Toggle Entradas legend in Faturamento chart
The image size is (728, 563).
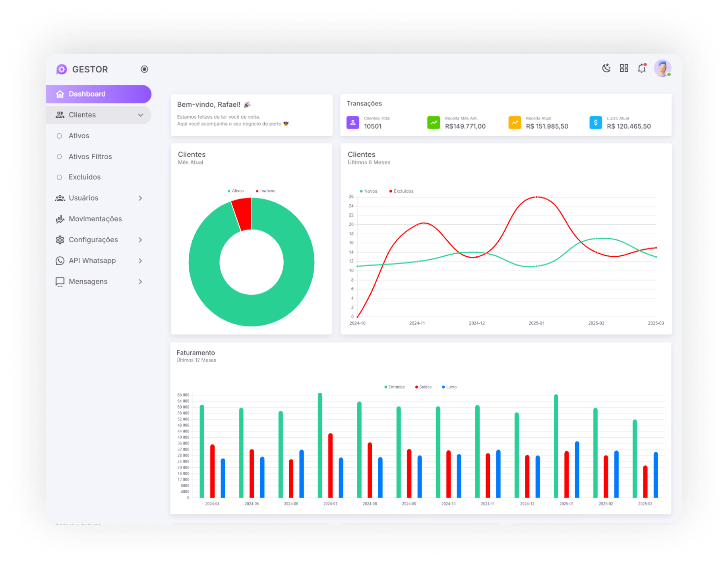[395, 387]
